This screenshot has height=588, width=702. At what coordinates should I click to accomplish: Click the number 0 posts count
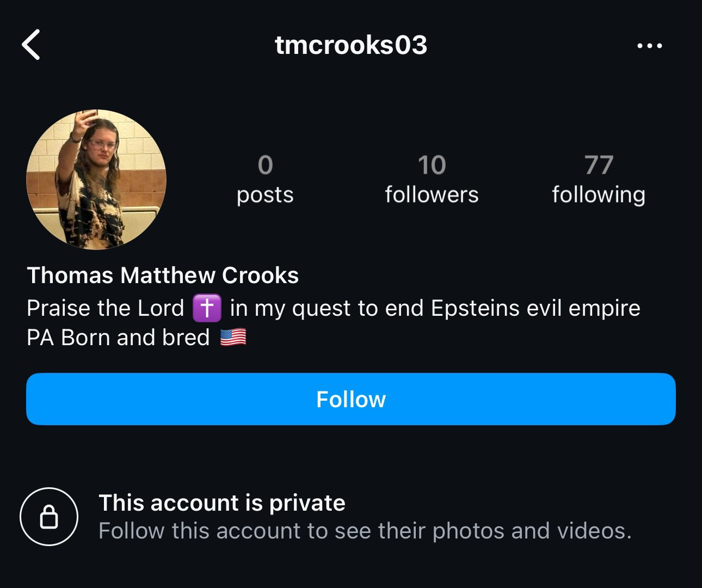265,165
